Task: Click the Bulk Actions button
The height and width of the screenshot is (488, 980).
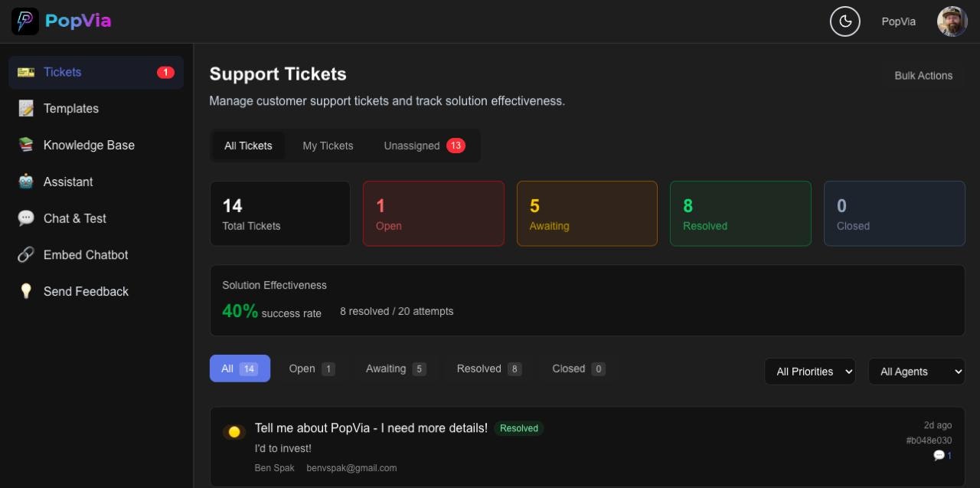Action: pos(923,76)
